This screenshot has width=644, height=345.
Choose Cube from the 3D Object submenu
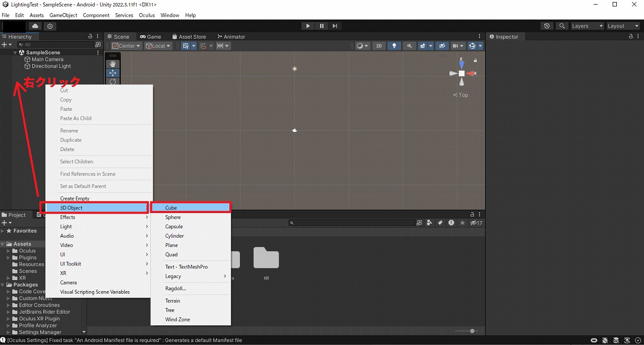click(x=191, y=208)
